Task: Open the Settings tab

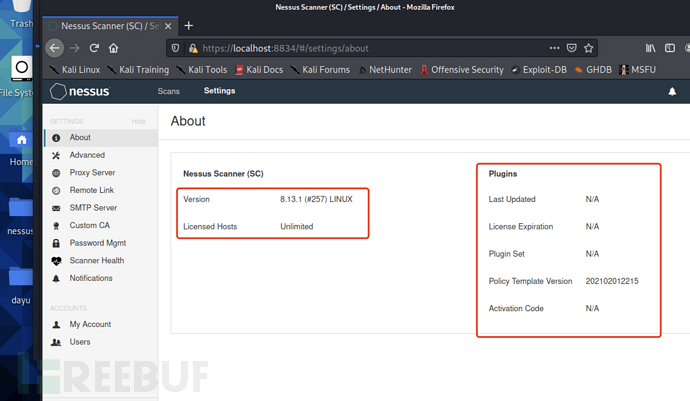Action: point(219,91)
